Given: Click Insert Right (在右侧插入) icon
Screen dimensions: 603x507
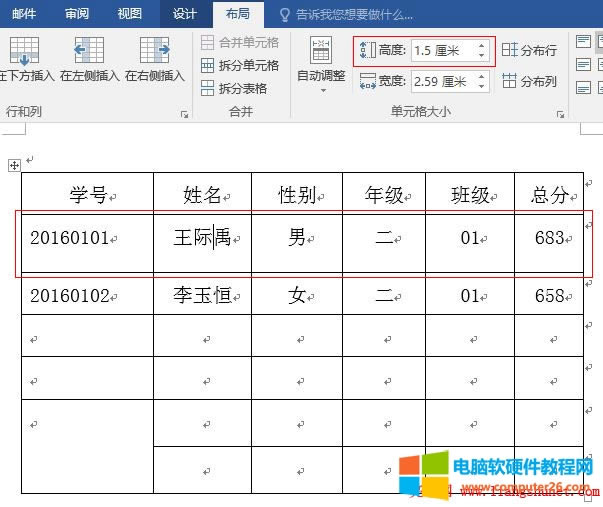Looking at the screenshot, I should (155, 50).
